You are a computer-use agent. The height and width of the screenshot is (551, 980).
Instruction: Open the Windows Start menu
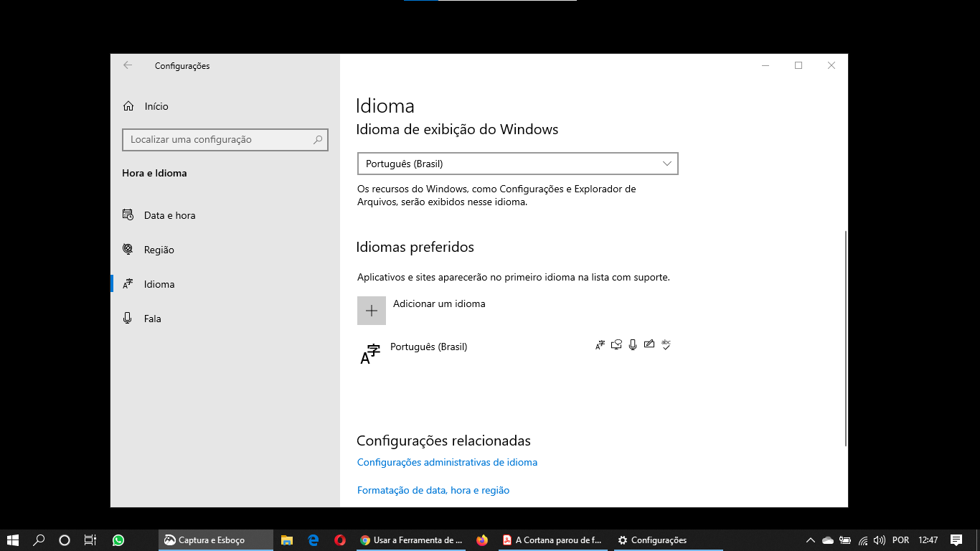[13, 540]
